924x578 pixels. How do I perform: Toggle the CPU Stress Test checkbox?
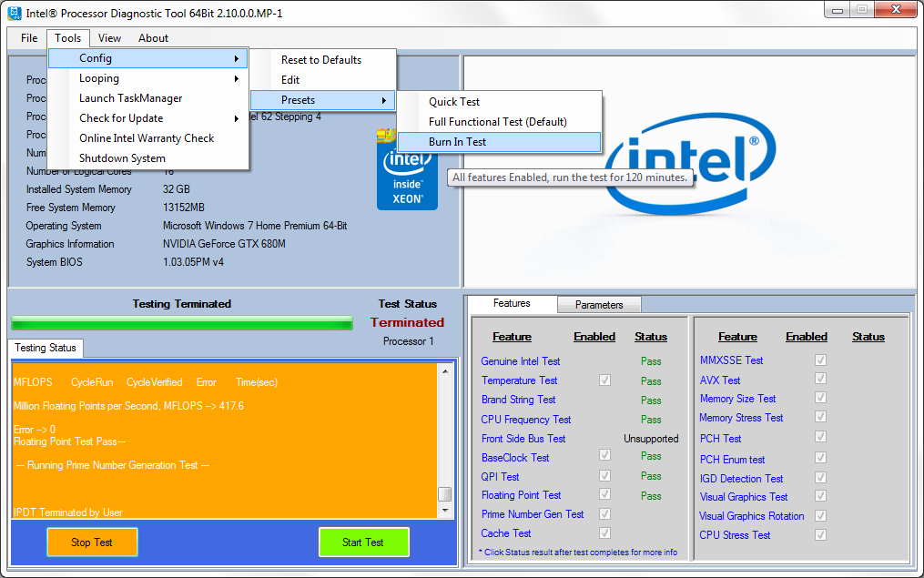[820, 534]
